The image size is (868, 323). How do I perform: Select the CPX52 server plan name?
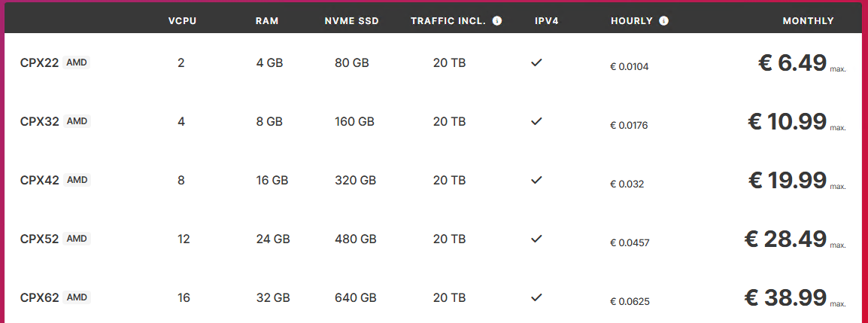(39, 239)
